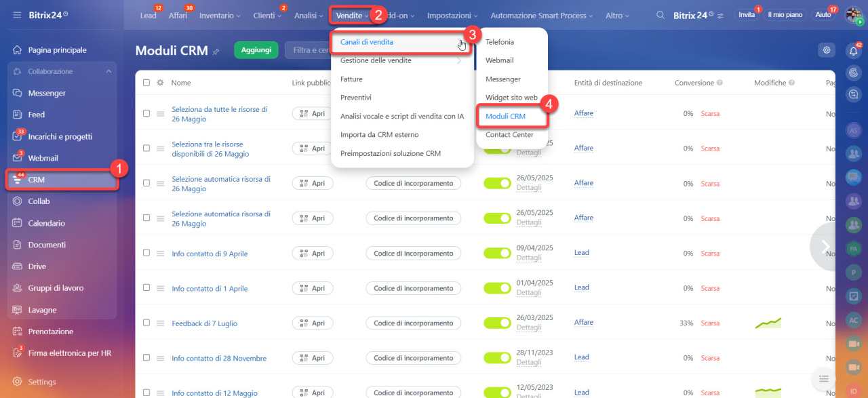The width and height of the screenshot is (868, 398).
Task: Toggle active switch for Info contatto di 9 Aprile
Action: [497, 253]
